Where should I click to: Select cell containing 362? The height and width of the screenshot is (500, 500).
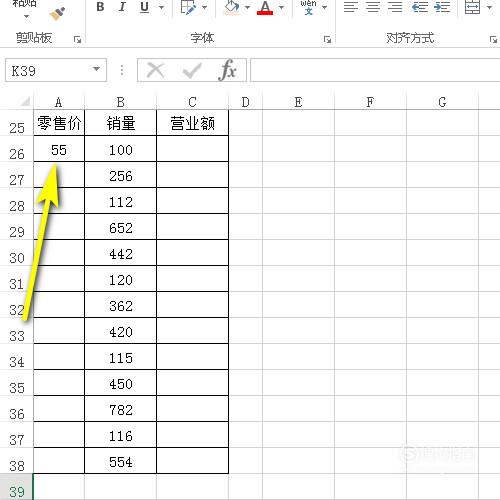[120, 305]
